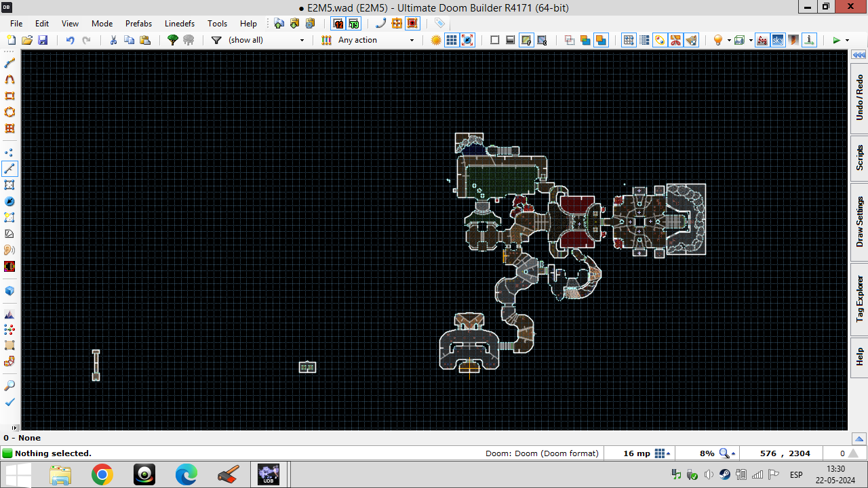Open Sound Propagation mode with the ear icon
The image size is (868, 488).
pyautogui.click(x=9, y=250)
